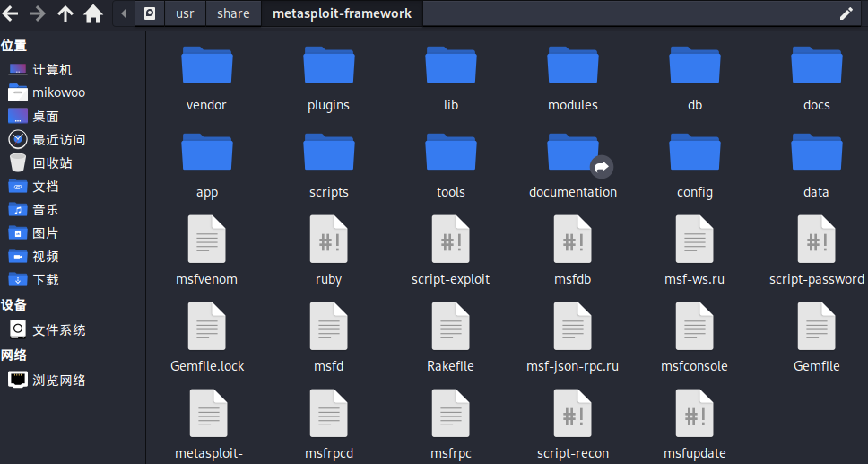The height and width of the screenshot is (464, 868).
Task: Select the modules folder icon
Action: click(573, 65)
